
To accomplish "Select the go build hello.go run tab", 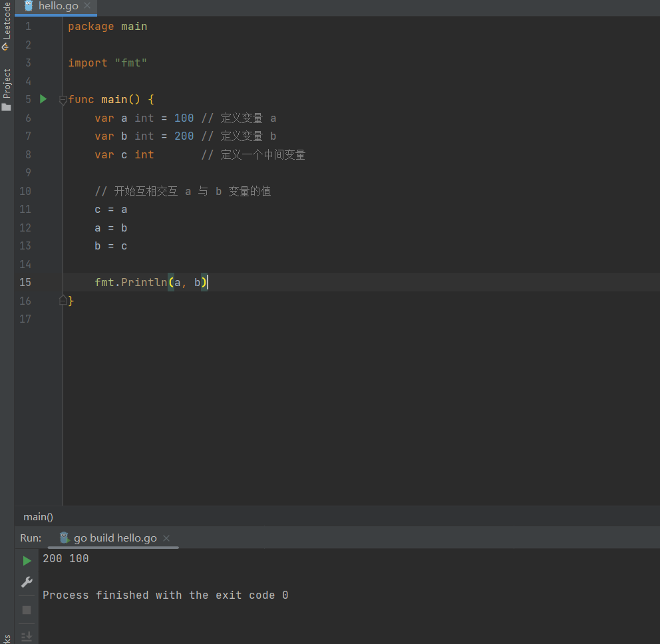I will tap(113, 538).
